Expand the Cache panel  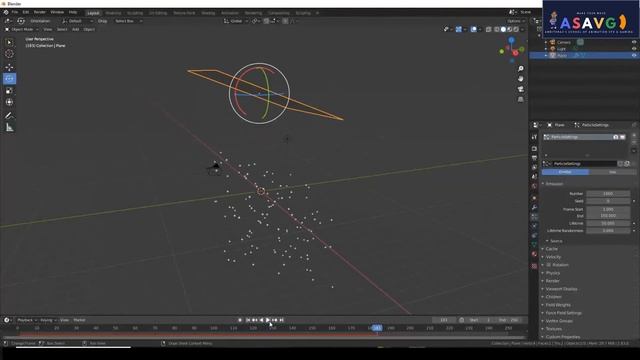[551, 249]
